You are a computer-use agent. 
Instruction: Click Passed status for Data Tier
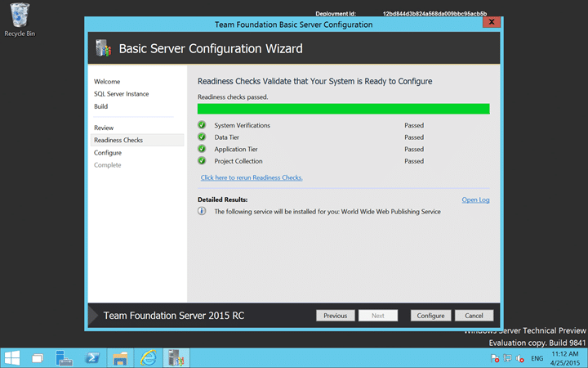pyautogui.click(x=414, y=137)
